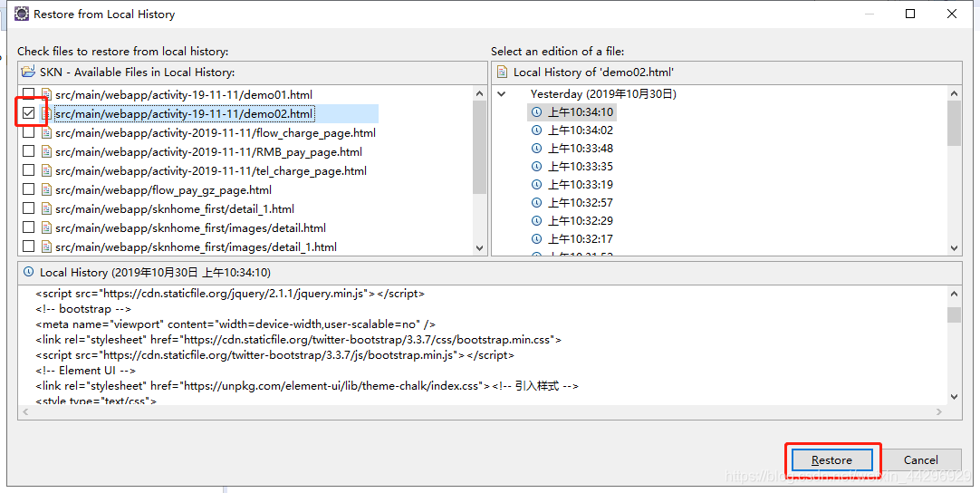980x493 pixels.
Task: Check the images/detail_1.html checkbox
Action: (28, 246)
